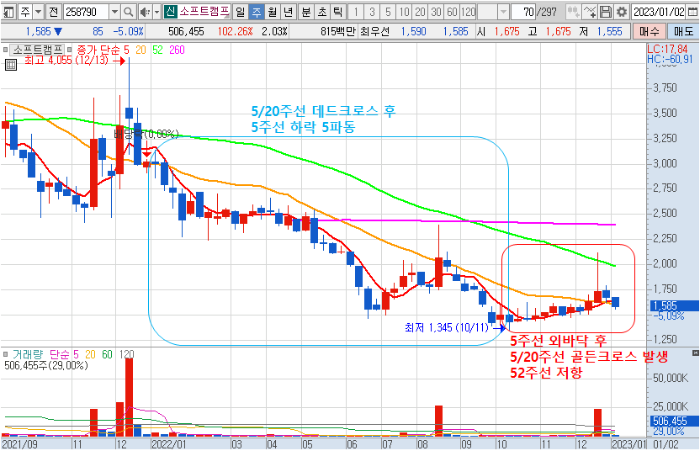Click the red 매수 buy button
This screenshot has width=700, height=450.
[649, 31]
